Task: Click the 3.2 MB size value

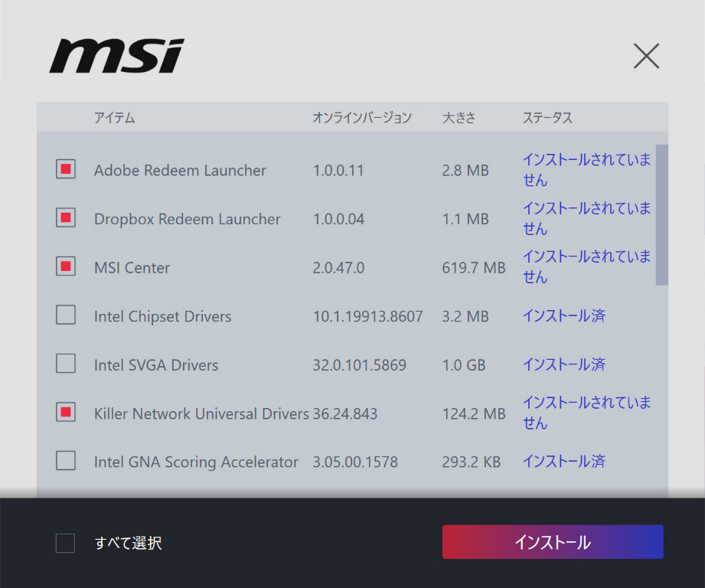Action: point(465,316)
